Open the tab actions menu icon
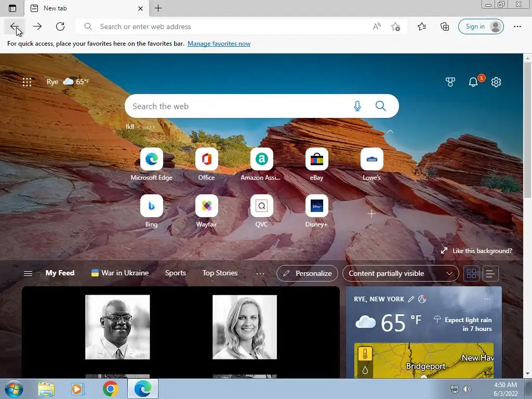Image resolution: width=532 pixels, height=399 pixels. (x=12, y=8)
